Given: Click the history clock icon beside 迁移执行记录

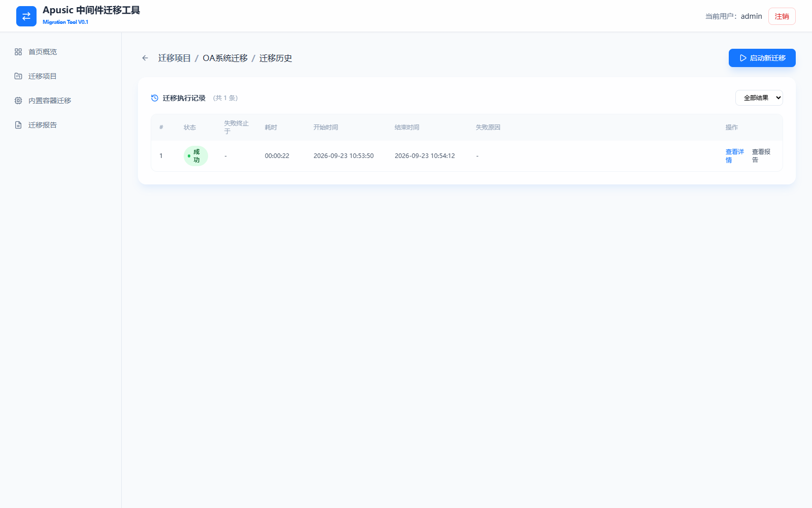Looking at the screenshot, I should pyautogui.click(x=155, y=98).
